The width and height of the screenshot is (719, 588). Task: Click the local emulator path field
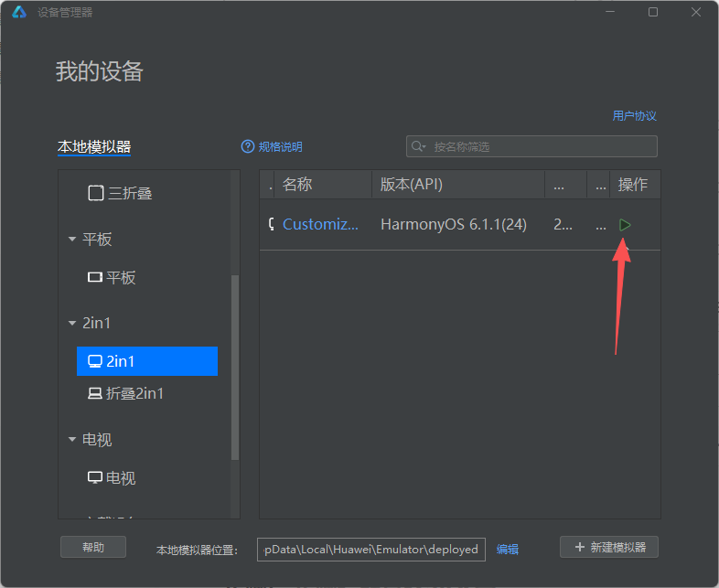(x=371, y=550)
